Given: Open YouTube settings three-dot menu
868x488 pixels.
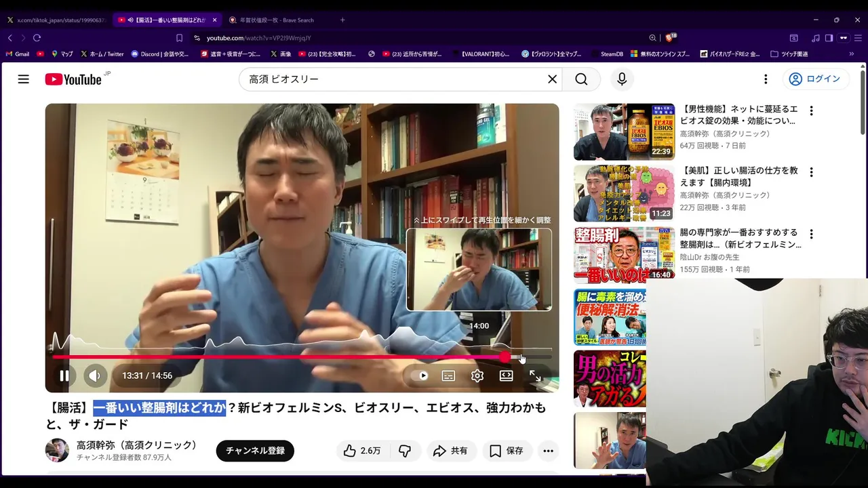Looking at the screenshot, I should pyautogui.click(x=766, y=79).
